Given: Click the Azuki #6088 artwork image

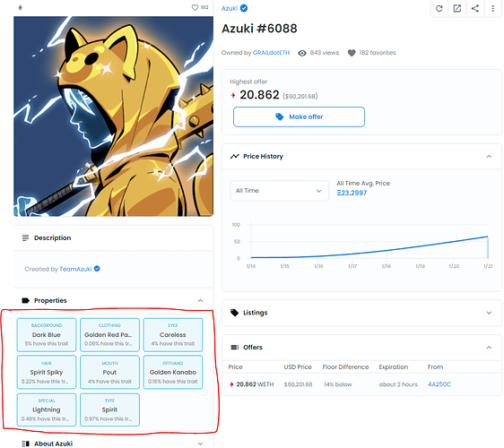Looking at the screenshot, I should [x=114, y=116].
